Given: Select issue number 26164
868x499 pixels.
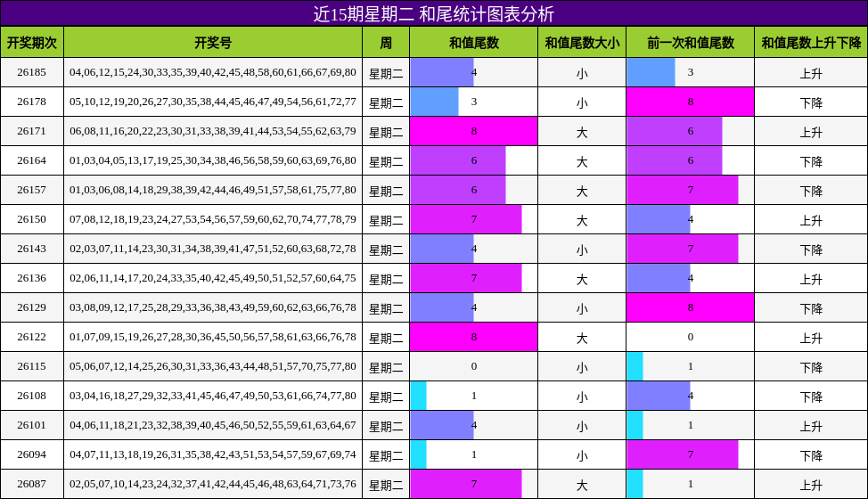Looking at the screenshot, I should (31, 160).
